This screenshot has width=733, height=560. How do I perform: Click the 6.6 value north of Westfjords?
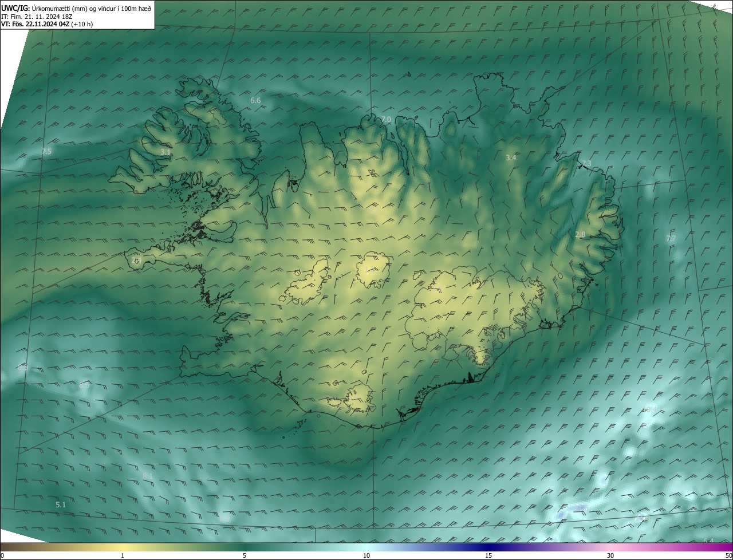point(255,101)
